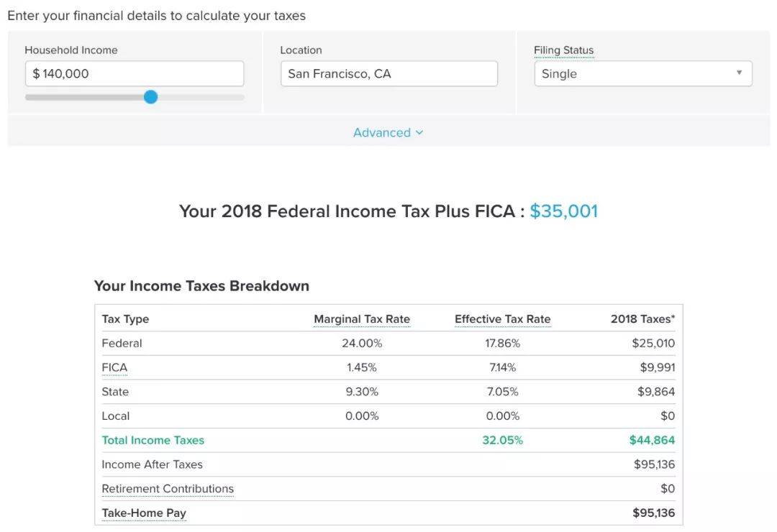Click the Filing Status label tooltip
Image resolution: width=777 pixels, height=532 pixels.
click(x=563, y=50)
